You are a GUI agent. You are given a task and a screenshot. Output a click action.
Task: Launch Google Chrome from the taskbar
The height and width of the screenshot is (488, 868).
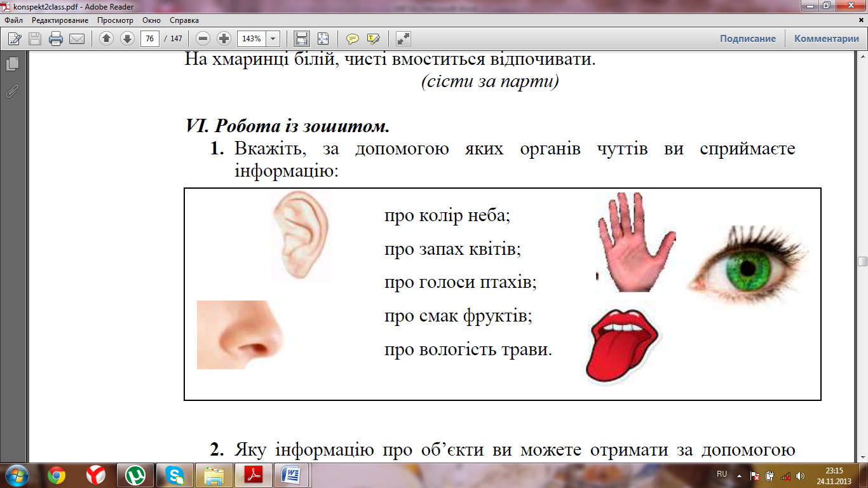[56, 475]
